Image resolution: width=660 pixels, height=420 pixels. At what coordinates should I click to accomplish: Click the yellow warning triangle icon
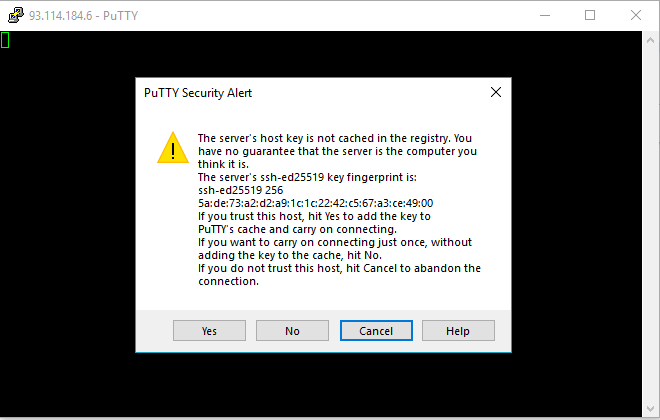173,147
